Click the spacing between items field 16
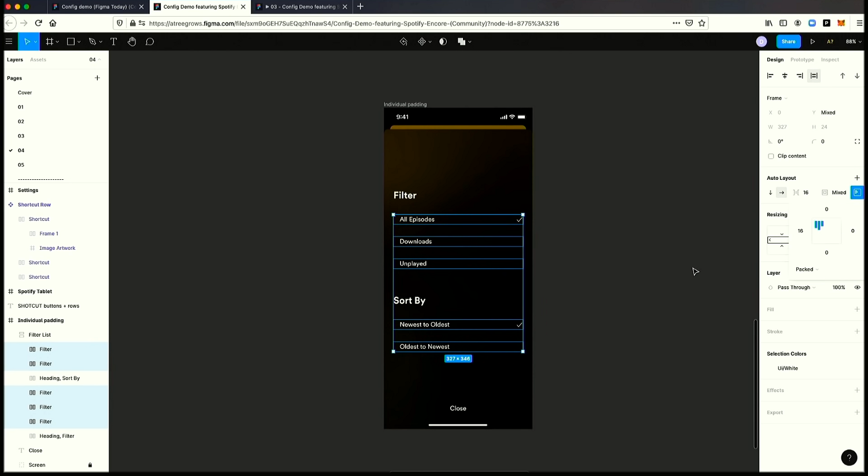This screenshot has width=868, height=476. [806, 193]
